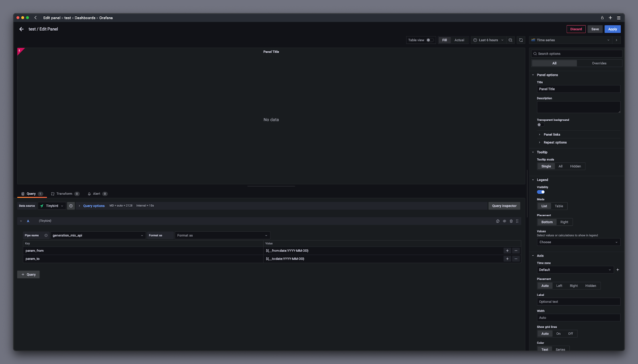
Task: Open the Overrides tab
Action: point(599,63)
